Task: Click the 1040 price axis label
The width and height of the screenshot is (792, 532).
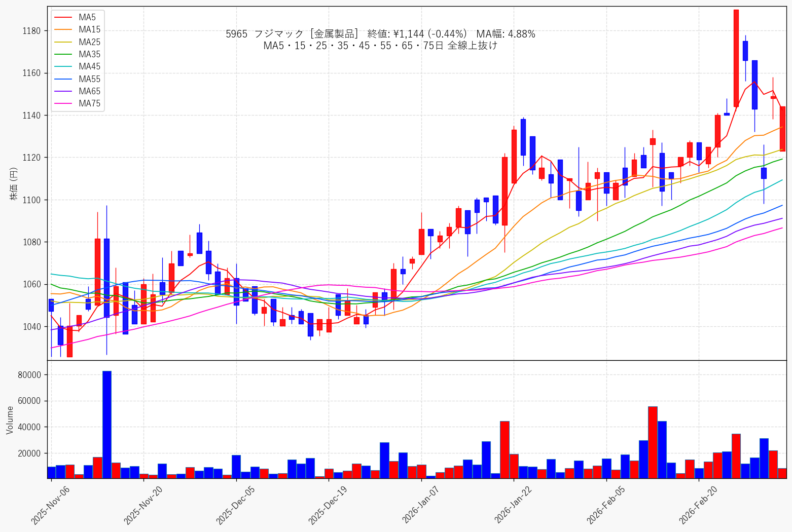Action: [32, 327]
